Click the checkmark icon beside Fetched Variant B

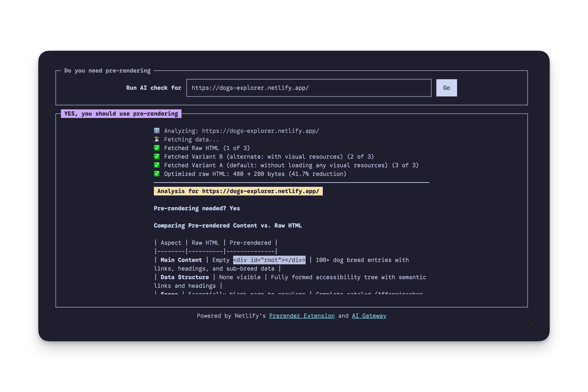157,157
